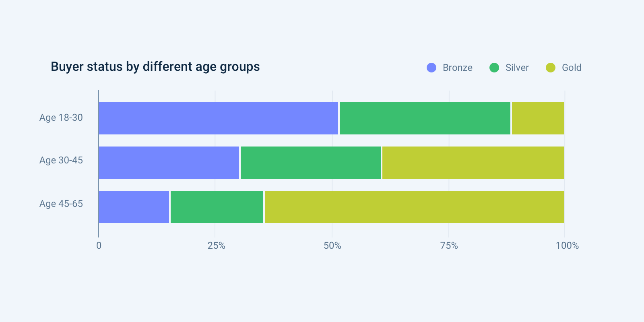The width and height of the screenshot is (644, 322).
Task: Toggle the Bronze series legend label
Action: [457, 68]
